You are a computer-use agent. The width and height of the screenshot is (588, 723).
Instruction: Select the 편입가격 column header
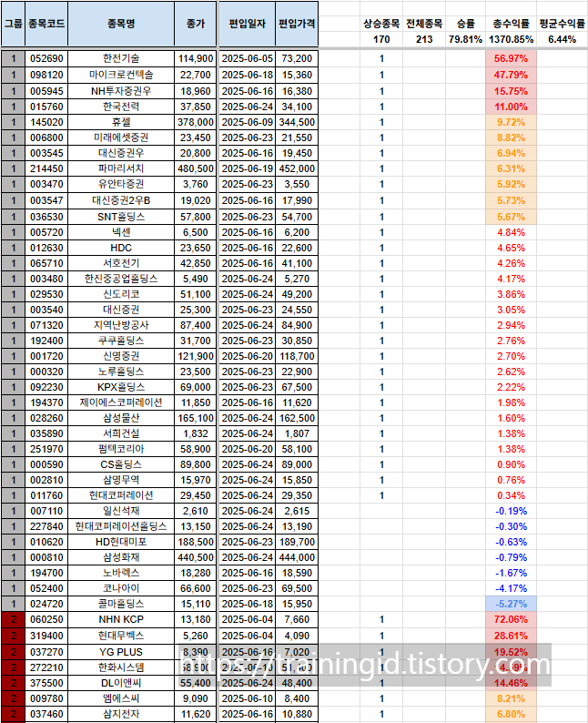pos(298,24)
